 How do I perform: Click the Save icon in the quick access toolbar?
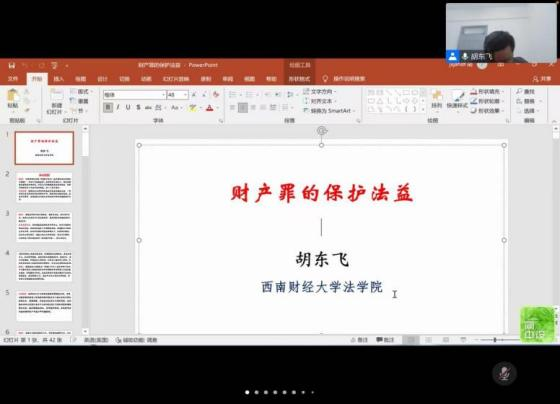12,65
